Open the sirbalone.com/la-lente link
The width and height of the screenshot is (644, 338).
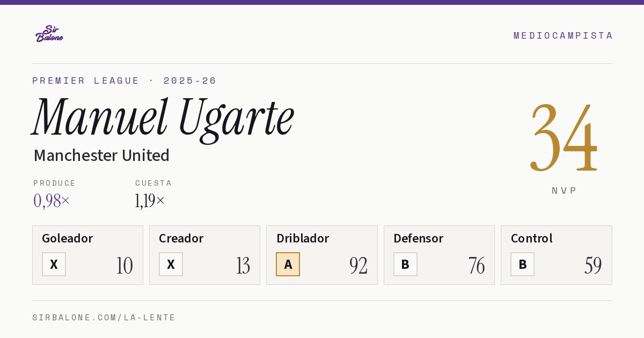tap(104, 318)
